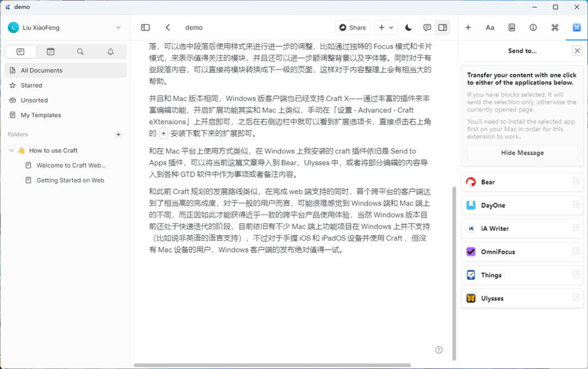Open All Documents

tap(66, 70)
